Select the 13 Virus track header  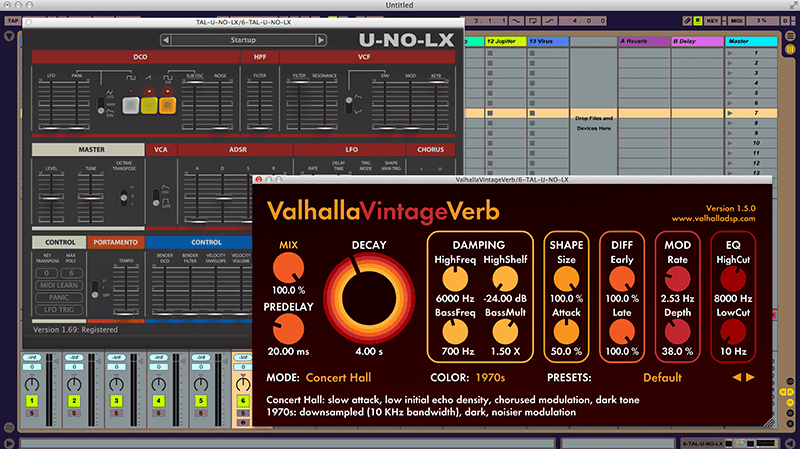(548, 41)
